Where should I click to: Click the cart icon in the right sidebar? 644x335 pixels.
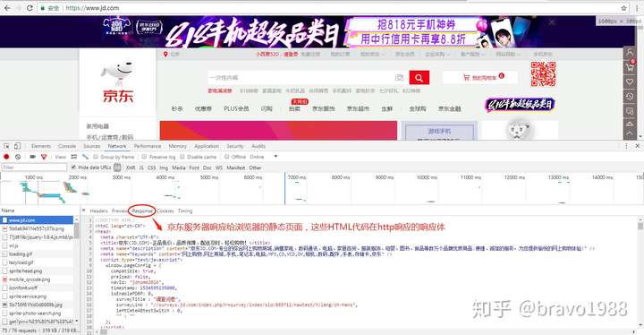[629, 66]
